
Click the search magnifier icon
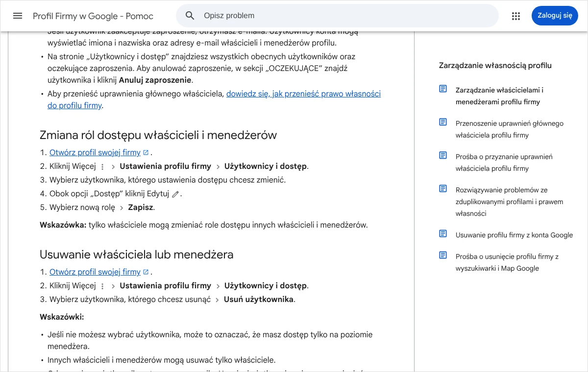(190, 16)
